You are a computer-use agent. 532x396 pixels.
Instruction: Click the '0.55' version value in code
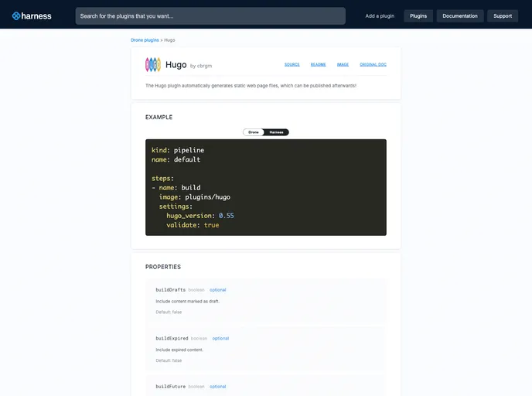(x=226, y=216)
